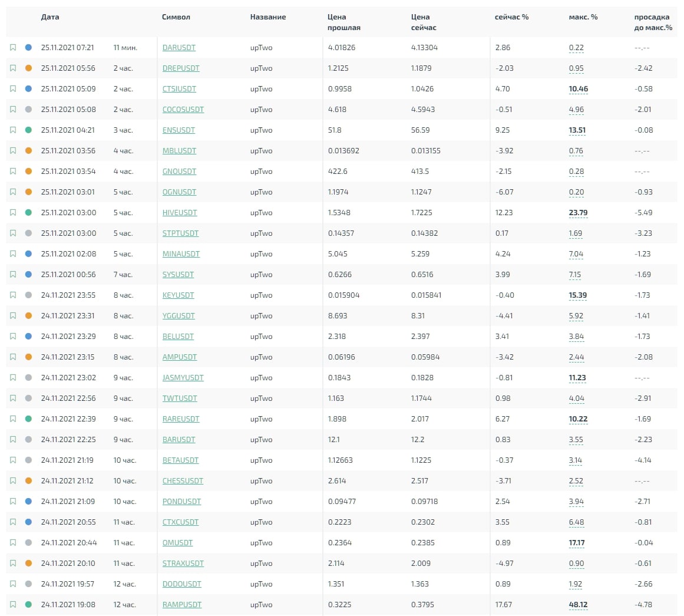
Task: Bookmark the YGGUSDT row
Action: click(x=13, y=315)
